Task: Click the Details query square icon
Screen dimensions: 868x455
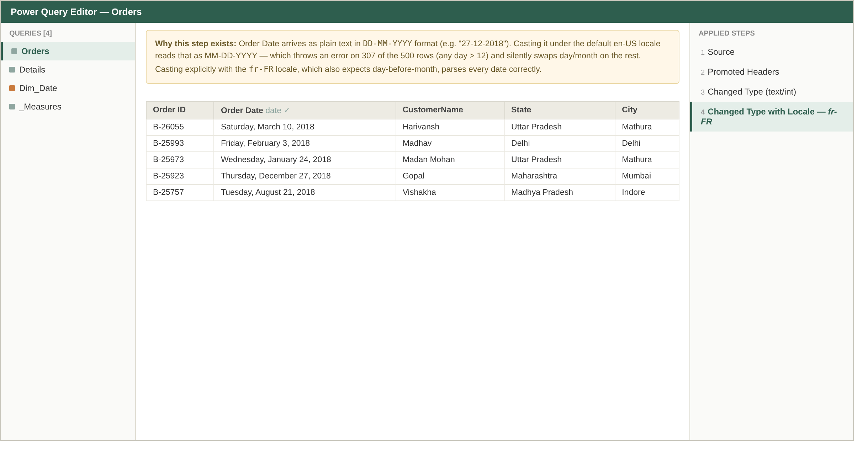Action: point(12,70)
